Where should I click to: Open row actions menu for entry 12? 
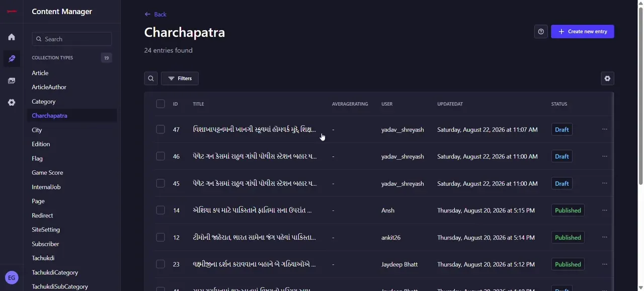tap(605, 237)
